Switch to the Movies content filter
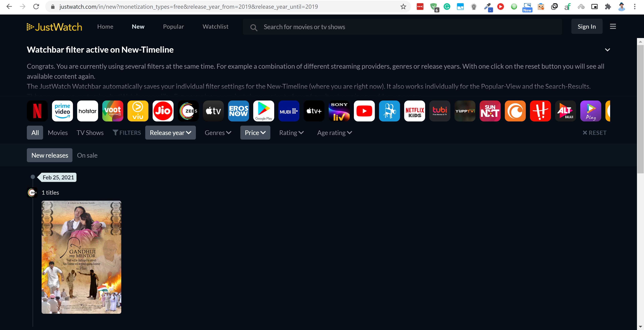Screen dimensions: 644x330 pos(58,133)
